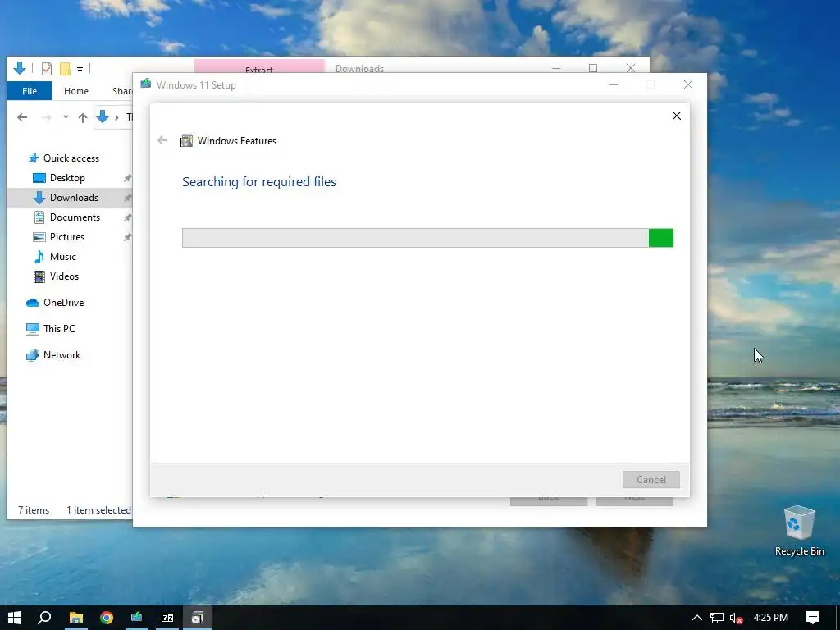
Task: Close the Windows 11 Setup window
Action: pyautogui.click(x=688, y=84)
